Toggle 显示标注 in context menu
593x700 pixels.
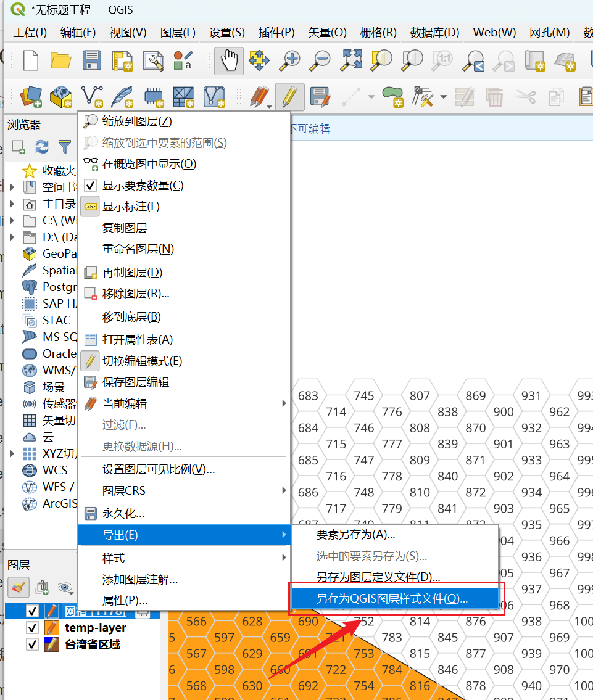pyautogui.click(x=184, y=207)
